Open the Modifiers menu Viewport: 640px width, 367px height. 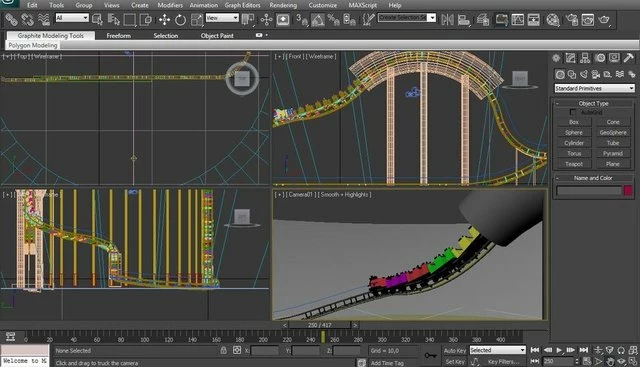[x=170, y=5]
